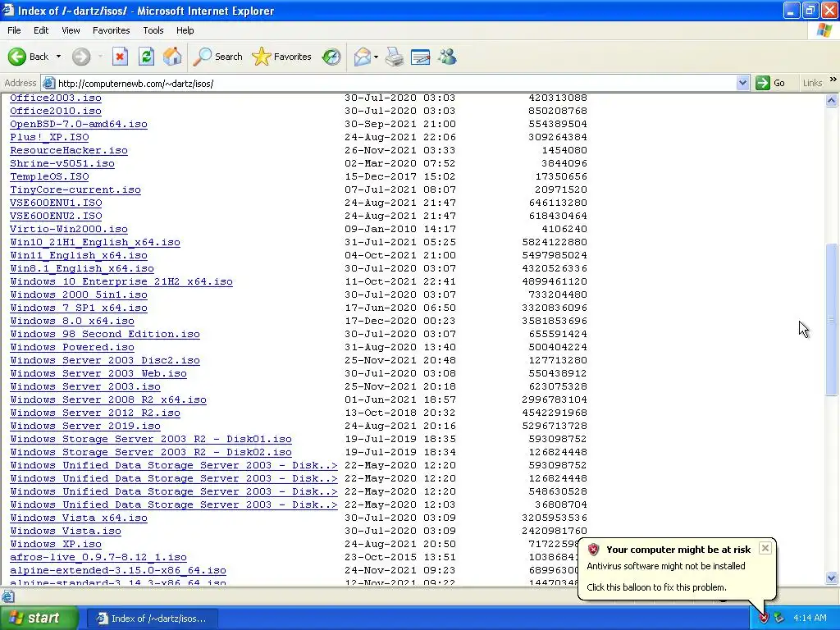Image resolution: width=840 pixels, height=630 pixels.
Task: Click the Mail envelope icon
Action: coord(362,57)
